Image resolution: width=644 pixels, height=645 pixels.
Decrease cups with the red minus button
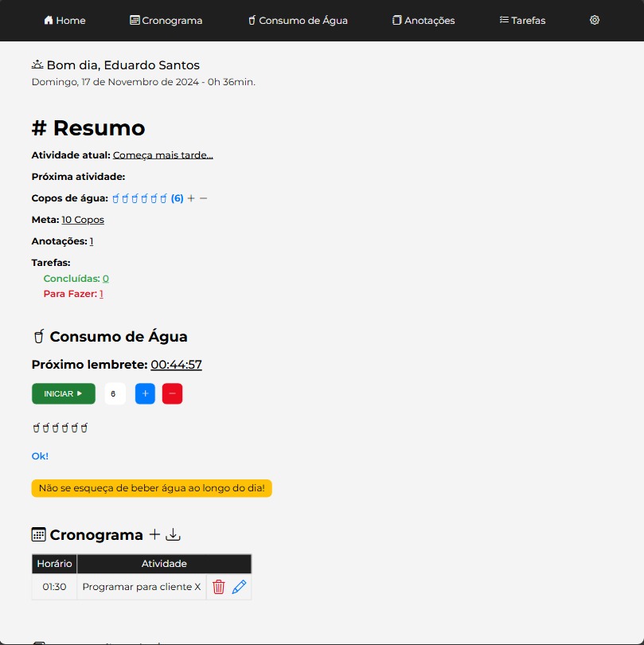[172, 393]
